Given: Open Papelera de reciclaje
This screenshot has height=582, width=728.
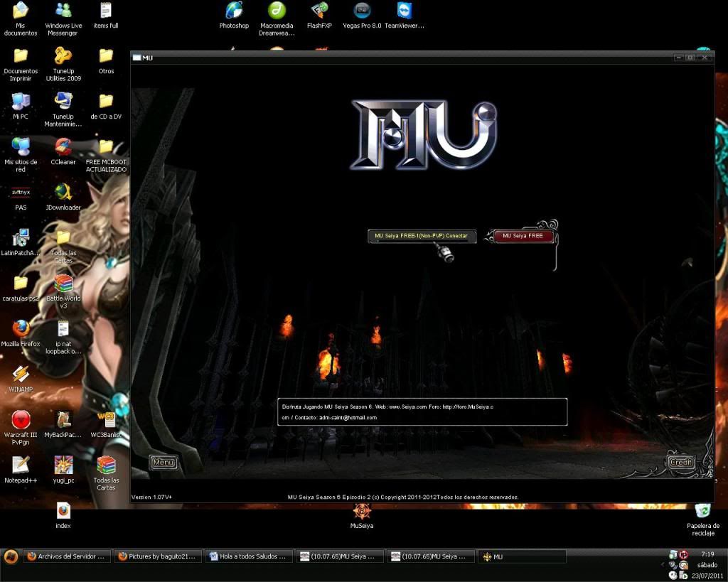Looking at the screenshot, I should [703, 519].
